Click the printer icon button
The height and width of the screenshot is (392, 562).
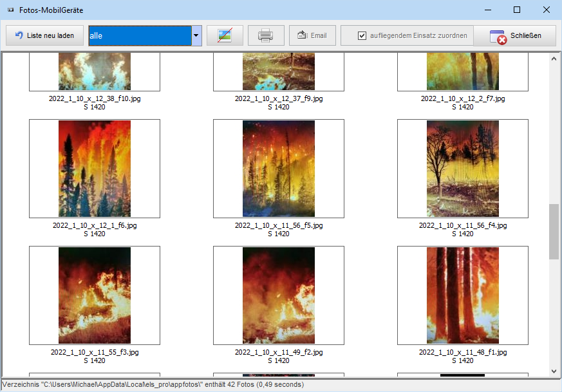coord(266,36)
